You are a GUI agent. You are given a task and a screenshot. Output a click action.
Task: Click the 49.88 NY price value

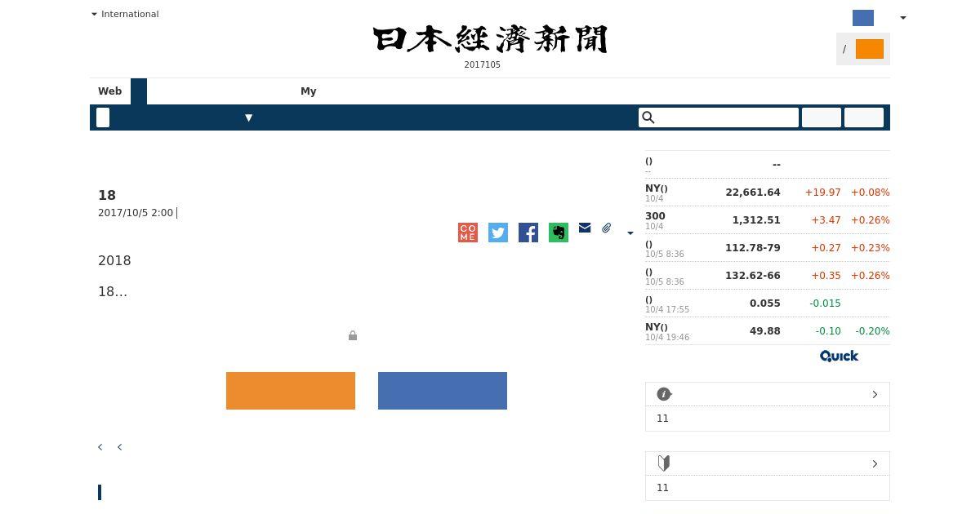[x=765, y=331]
